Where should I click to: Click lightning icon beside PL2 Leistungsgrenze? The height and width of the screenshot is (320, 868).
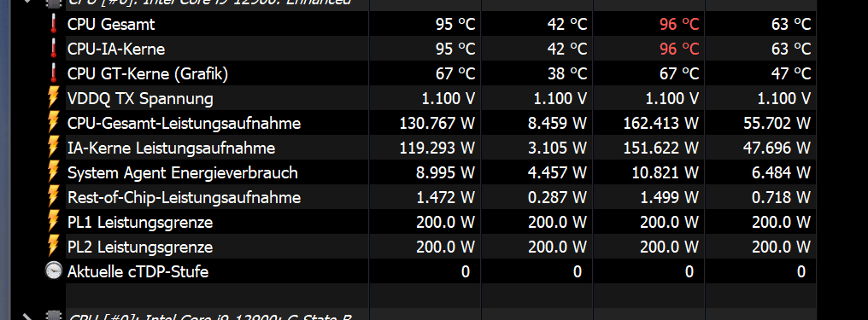54,246
